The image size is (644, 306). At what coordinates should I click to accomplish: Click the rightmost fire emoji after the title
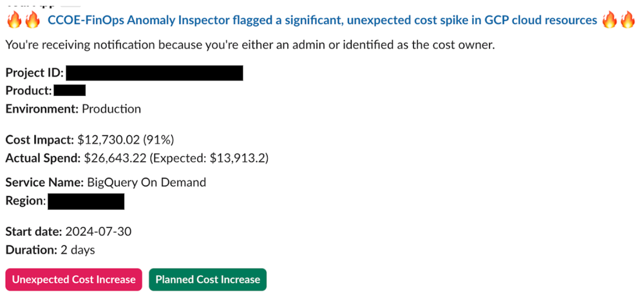[x=628, y=20]
